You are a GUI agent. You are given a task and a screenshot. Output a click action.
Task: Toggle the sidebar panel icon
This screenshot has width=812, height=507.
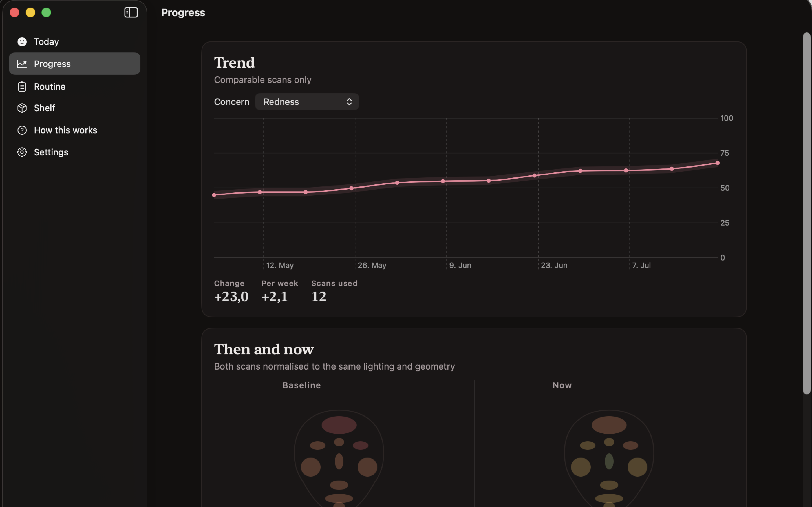coord(131,12)
